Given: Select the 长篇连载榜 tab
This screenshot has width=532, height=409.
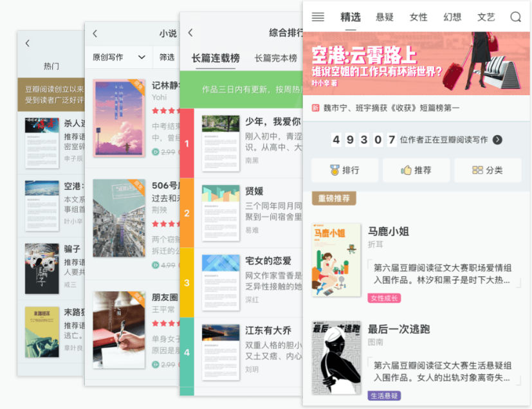Looking at the screenshot, I should coord(216,58).
